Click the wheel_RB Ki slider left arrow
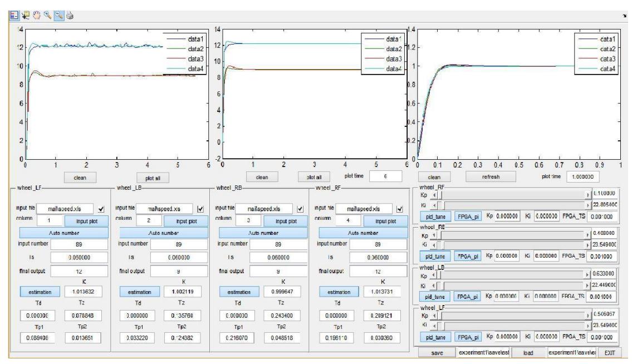 tap(434, 245)
